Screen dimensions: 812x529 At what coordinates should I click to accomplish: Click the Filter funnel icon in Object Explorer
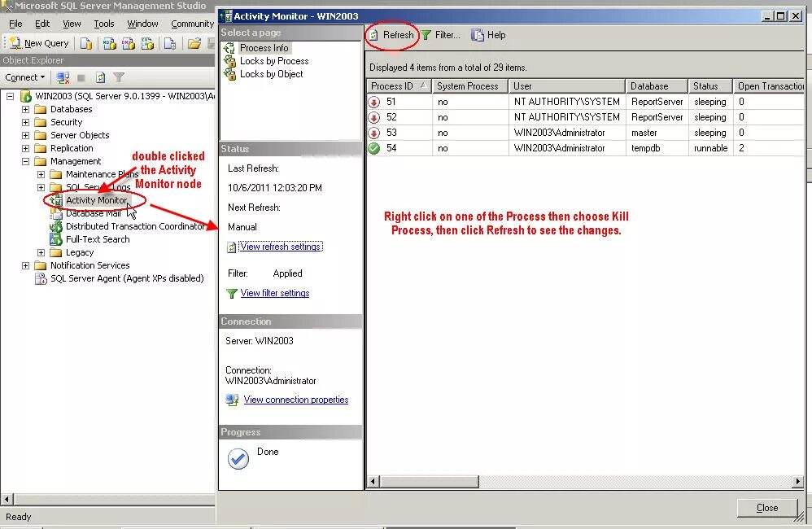click(x=119, y=77)
